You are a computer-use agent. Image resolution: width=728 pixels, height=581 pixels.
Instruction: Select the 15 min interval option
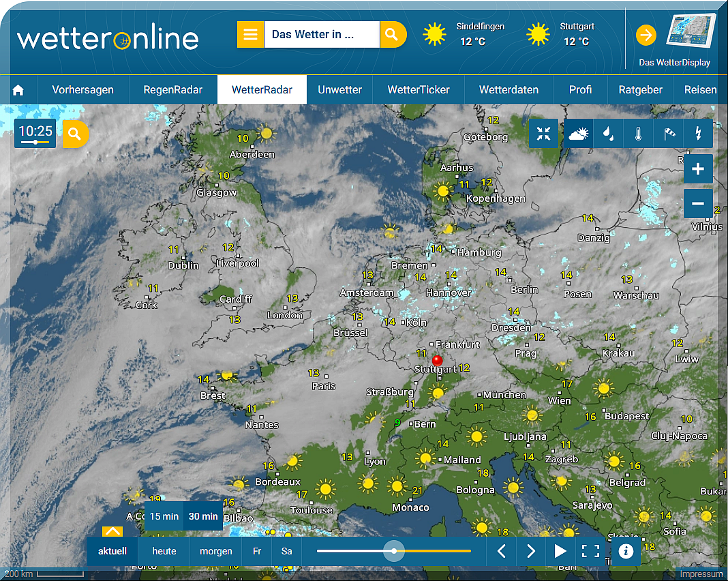(164, 516)
